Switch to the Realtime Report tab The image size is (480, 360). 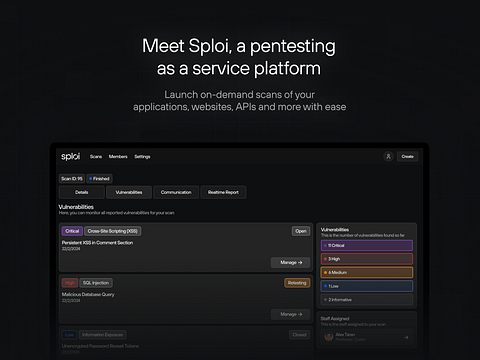click(223, 192)
